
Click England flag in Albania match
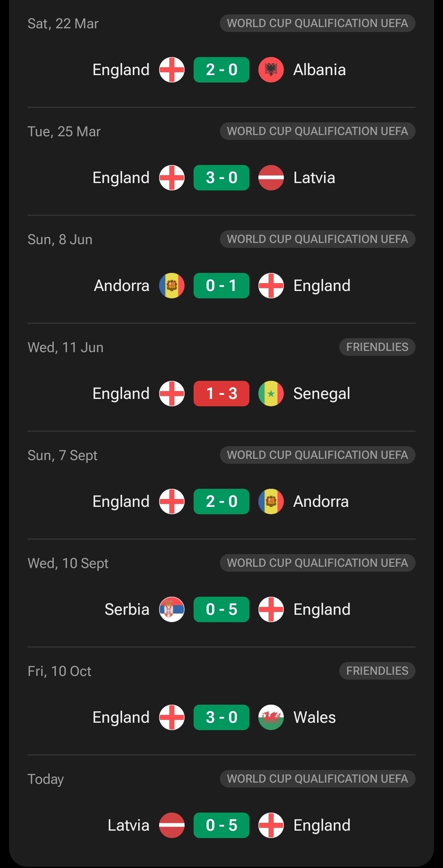coord(172,70)
